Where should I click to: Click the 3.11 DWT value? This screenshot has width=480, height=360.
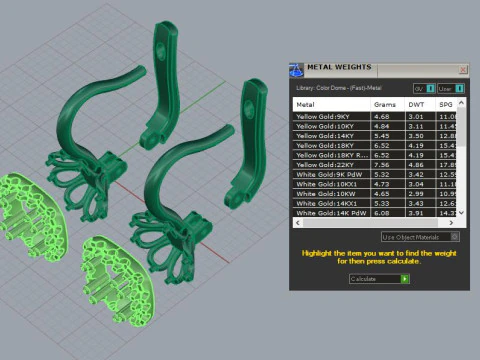pyautogui.click(x=416, y=126)
